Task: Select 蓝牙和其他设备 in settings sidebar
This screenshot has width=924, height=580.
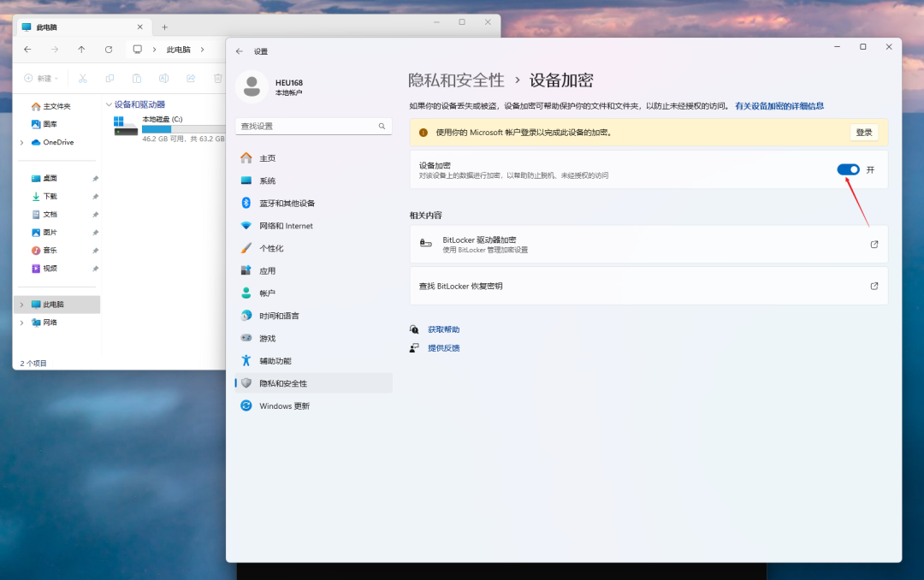Action: point(287,203)
